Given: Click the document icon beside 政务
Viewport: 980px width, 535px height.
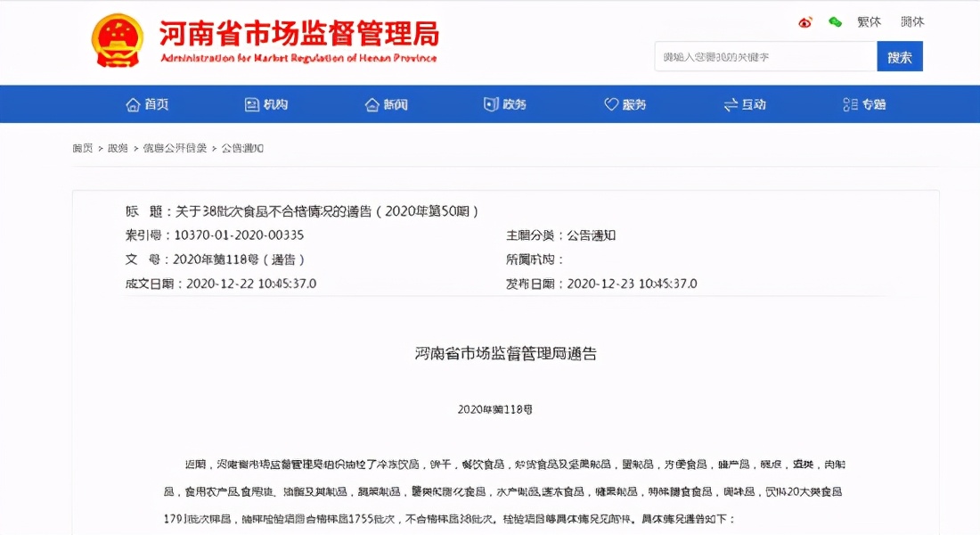Looking at the screenshot, I should point(490,103).
